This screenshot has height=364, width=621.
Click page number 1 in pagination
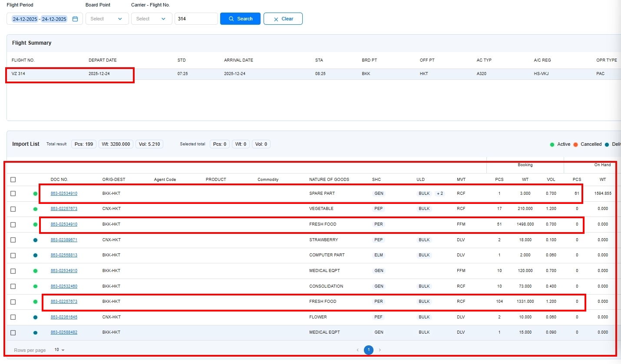click(x=368, y=350)
